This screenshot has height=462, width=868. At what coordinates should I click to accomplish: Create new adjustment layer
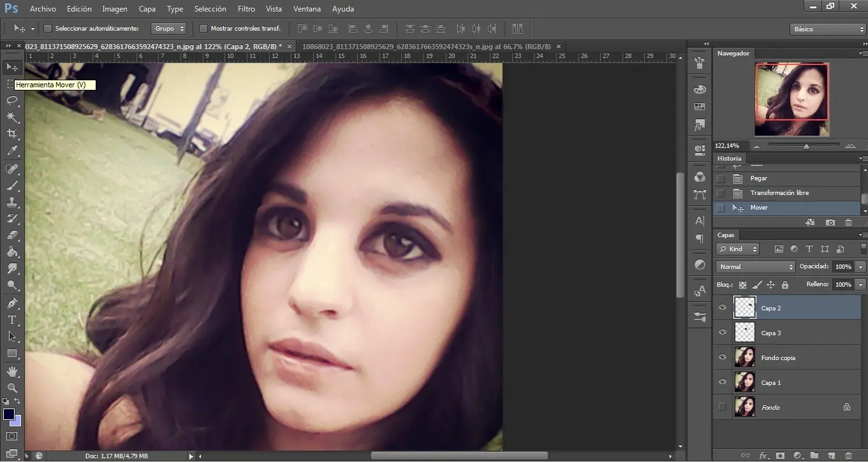797,456
